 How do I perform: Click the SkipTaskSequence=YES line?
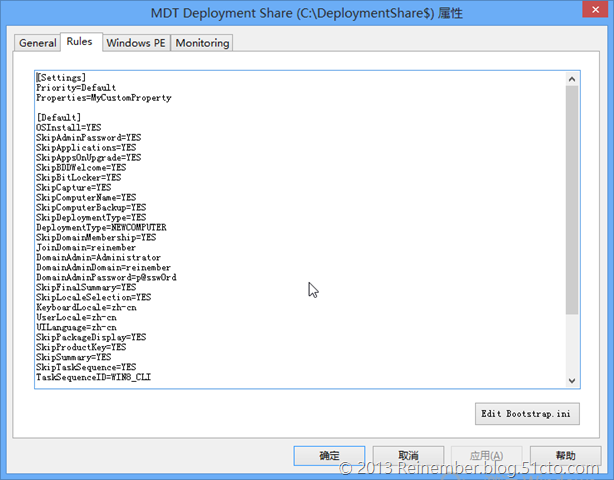point(86,367)
